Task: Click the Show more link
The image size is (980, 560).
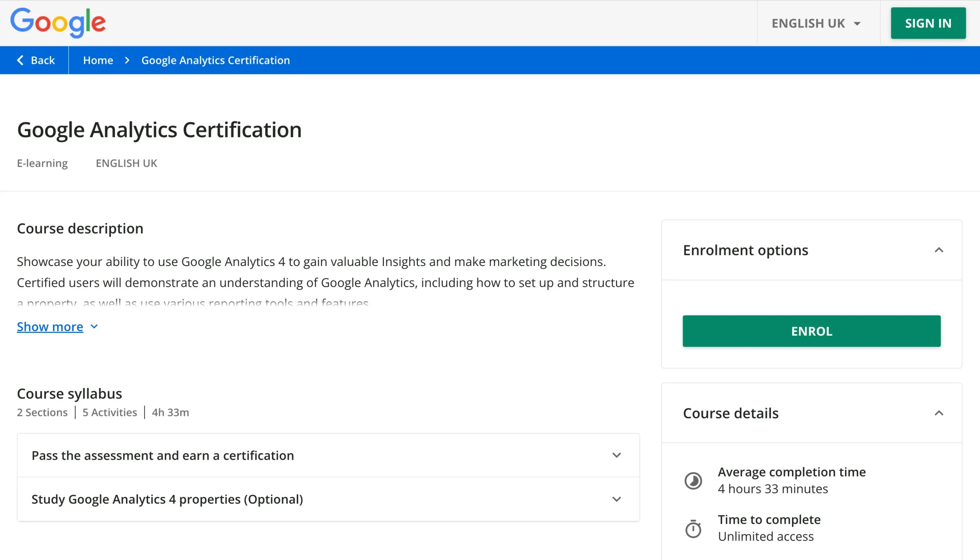Action: pos(50,327)
